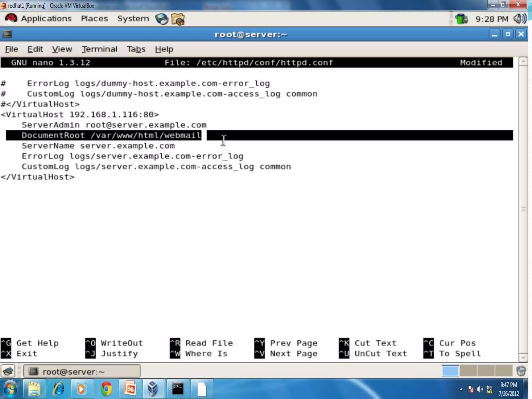The width and height of the screenshot is (532, 399).
Task: Click the network update icon near clock
Action: (461, 19)
